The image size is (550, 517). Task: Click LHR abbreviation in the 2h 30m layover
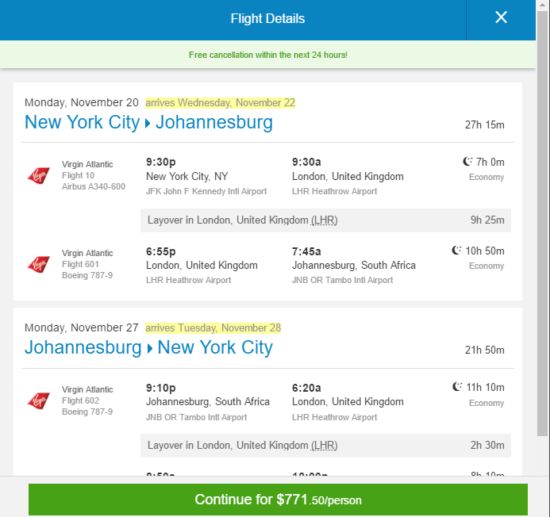(324, 445)
